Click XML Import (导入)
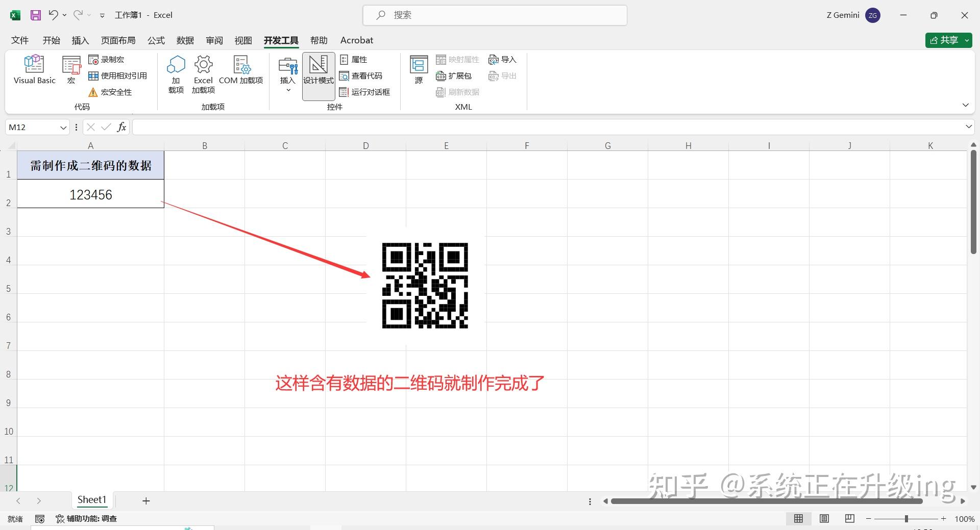Viewport: 980px width, 530px height. click(x=502, y=60)
